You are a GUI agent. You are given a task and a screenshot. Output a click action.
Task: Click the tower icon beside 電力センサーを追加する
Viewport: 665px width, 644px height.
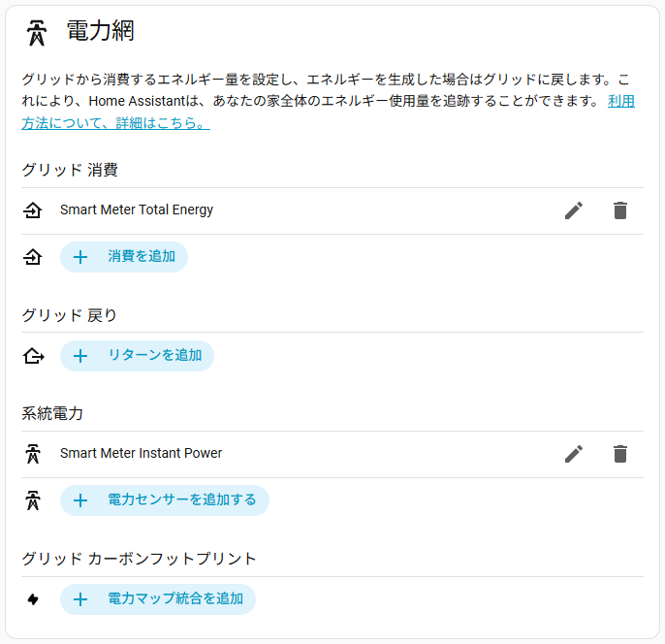(x=33, y=500)
